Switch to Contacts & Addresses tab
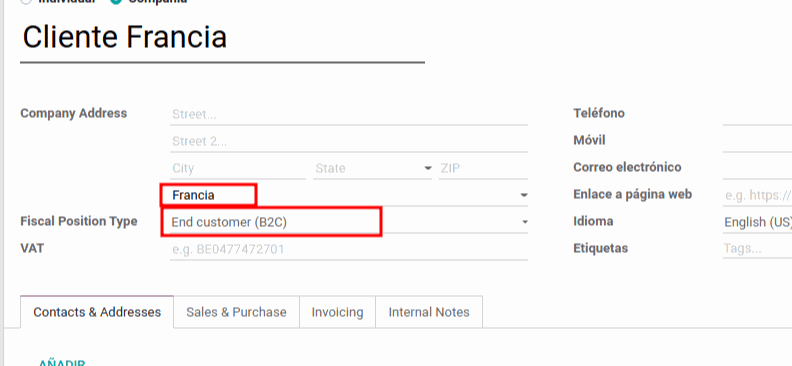Viewport: 792px width, 366px height. coord(97,312)
